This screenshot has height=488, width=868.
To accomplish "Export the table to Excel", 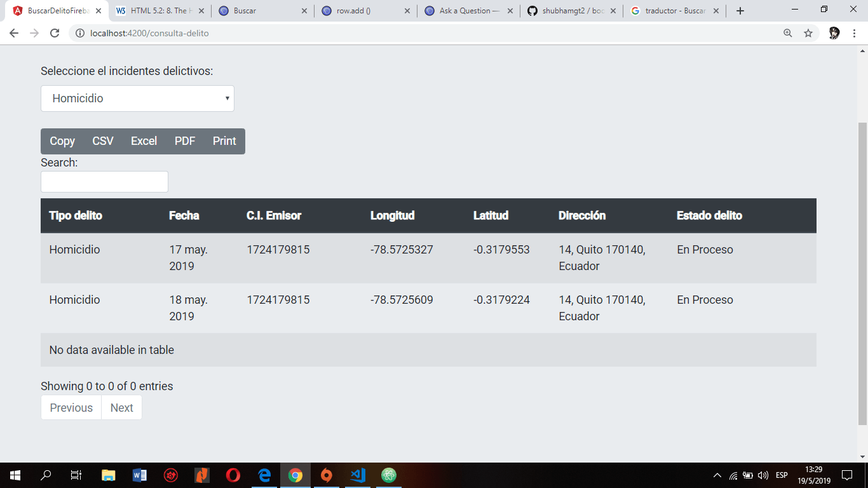I will [144, 141].
